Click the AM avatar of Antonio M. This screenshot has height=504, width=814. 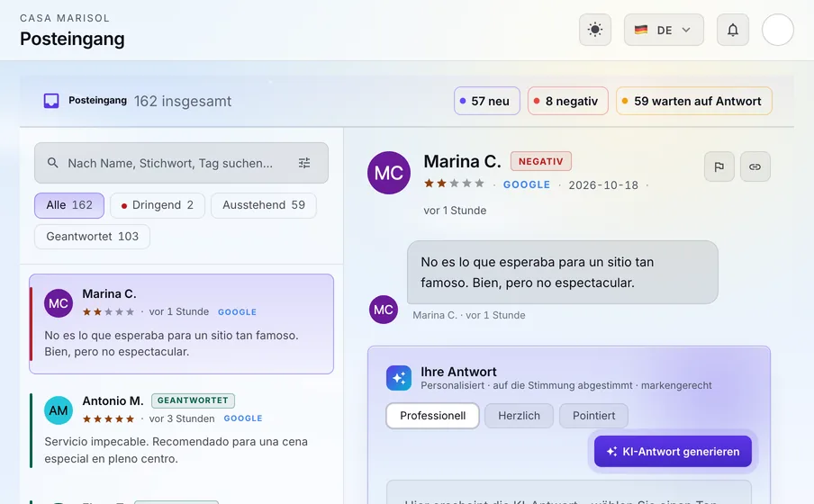click(59, 410)
